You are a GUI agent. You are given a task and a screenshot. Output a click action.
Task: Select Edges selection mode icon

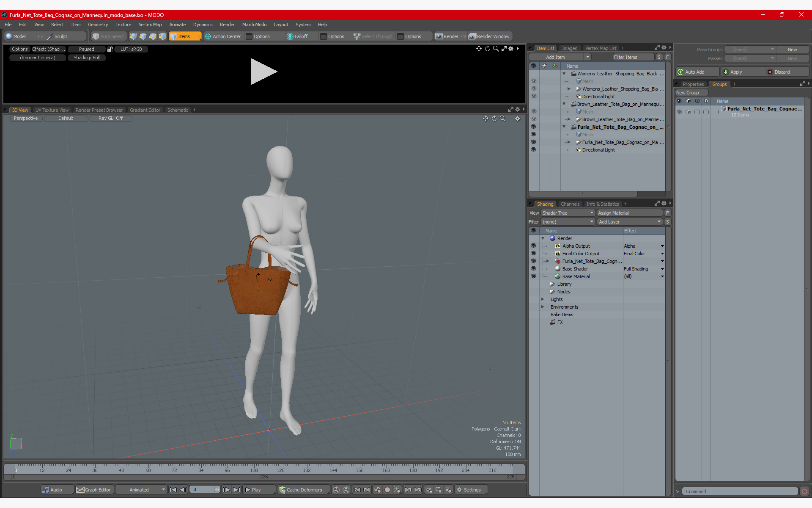pyautogui.click(x=143, y=36)
